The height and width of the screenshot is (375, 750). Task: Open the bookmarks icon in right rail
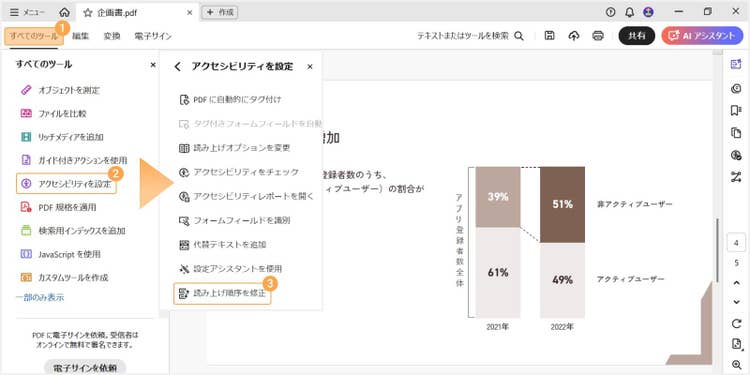(736, 111)
